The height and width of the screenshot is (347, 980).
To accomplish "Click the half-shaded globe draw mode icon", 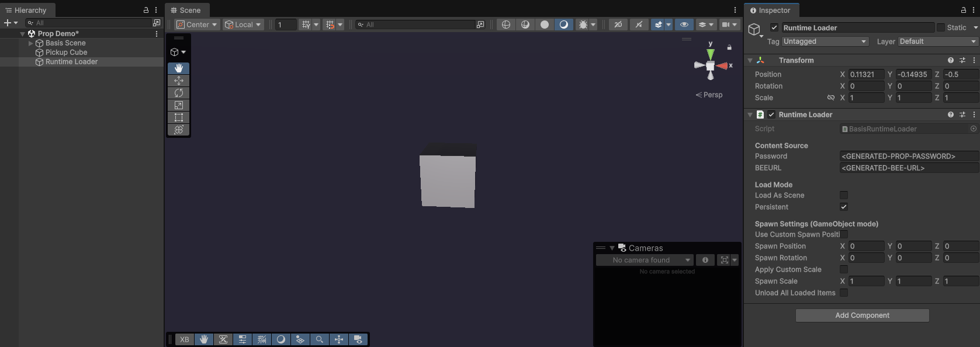I will click(525, 25).
